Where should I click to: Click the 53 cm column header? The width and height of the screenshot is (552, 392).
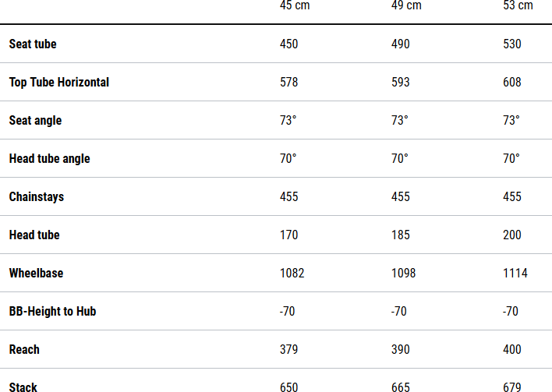518,6
